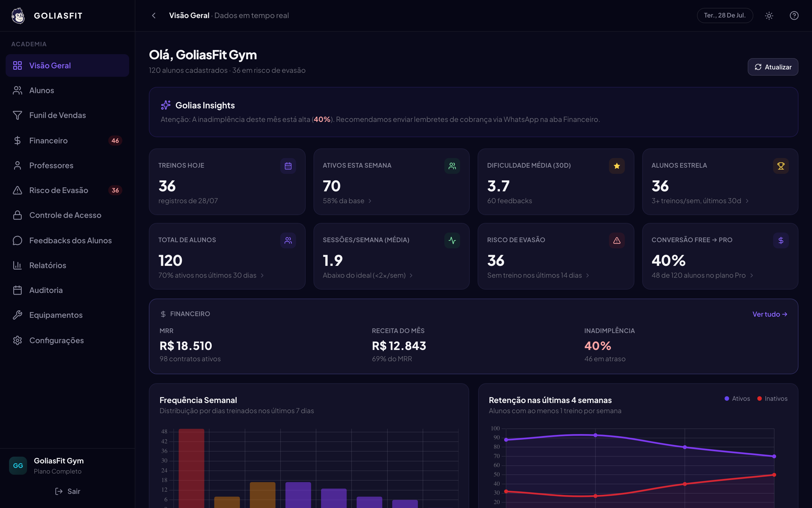Open Configurações menu item
This screenshot has width=812, height=508.
(67, 340)
